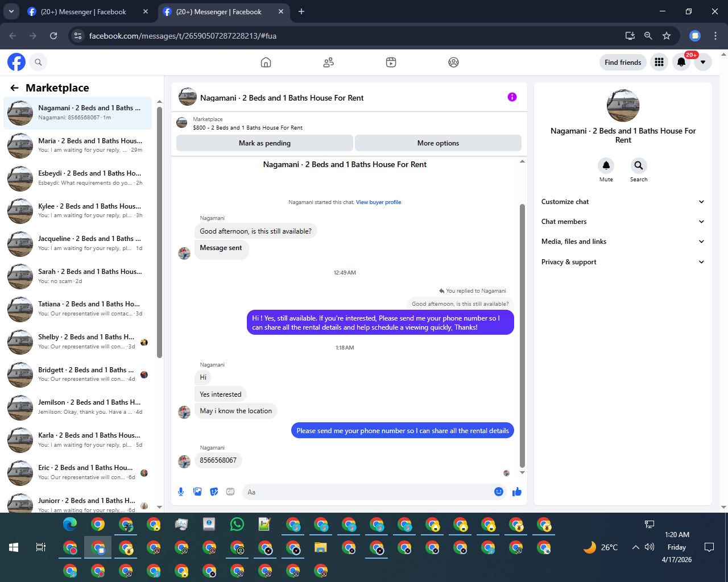728x582 pixels.
Task: Expand the Chat members section
Action: tap(623, 222)
